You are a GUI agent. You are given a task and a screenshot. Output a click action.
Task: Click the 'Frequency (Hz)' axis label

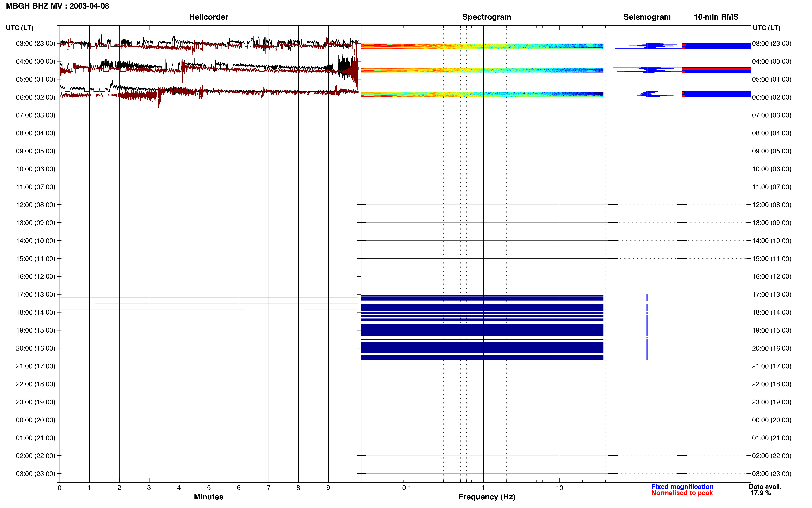pos(487,497)
